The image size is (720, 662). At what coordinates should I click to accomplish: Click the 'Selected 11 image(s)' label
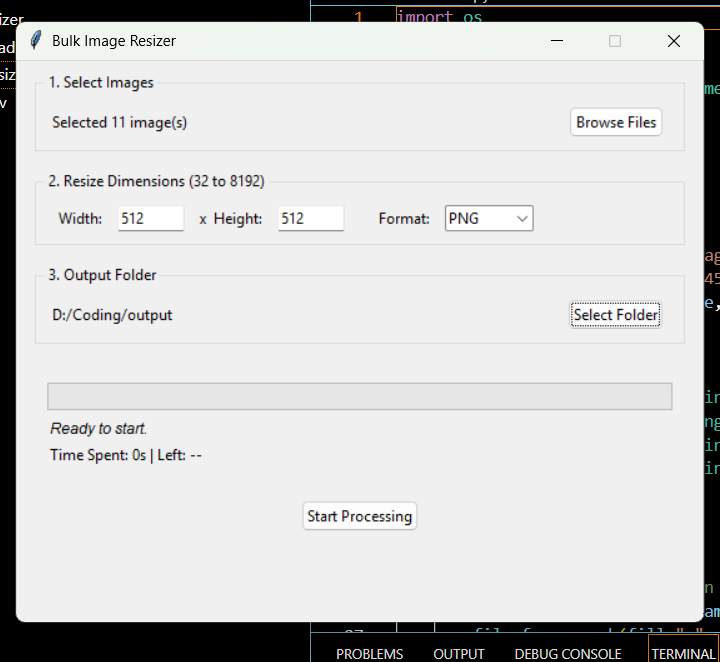119,123
